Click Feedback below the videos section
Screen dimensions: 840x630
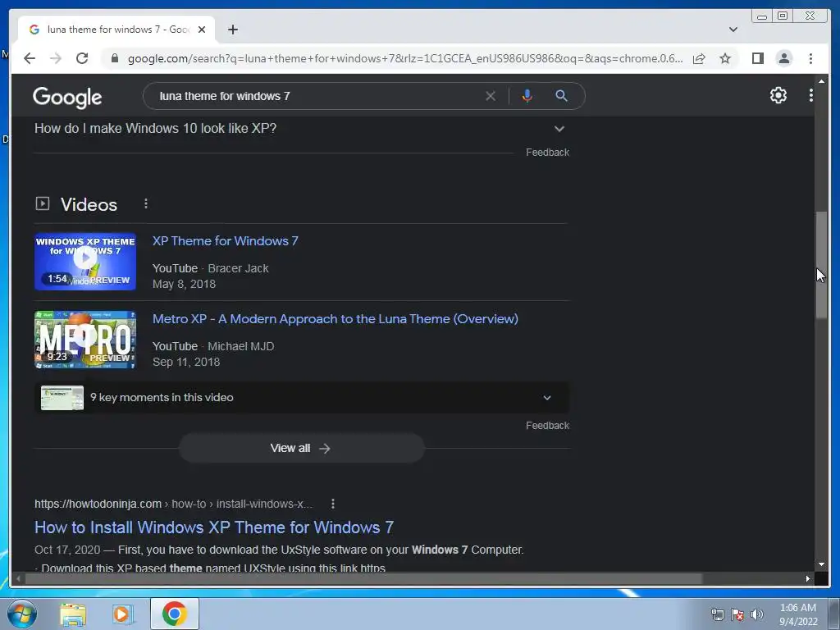(547, 426)
